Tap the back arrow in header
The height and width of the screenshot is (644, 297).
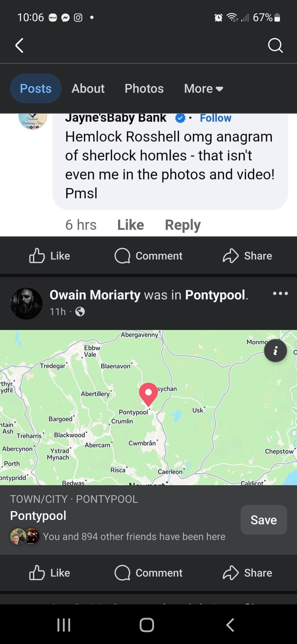pyautogui.click(x=19, y=45)
